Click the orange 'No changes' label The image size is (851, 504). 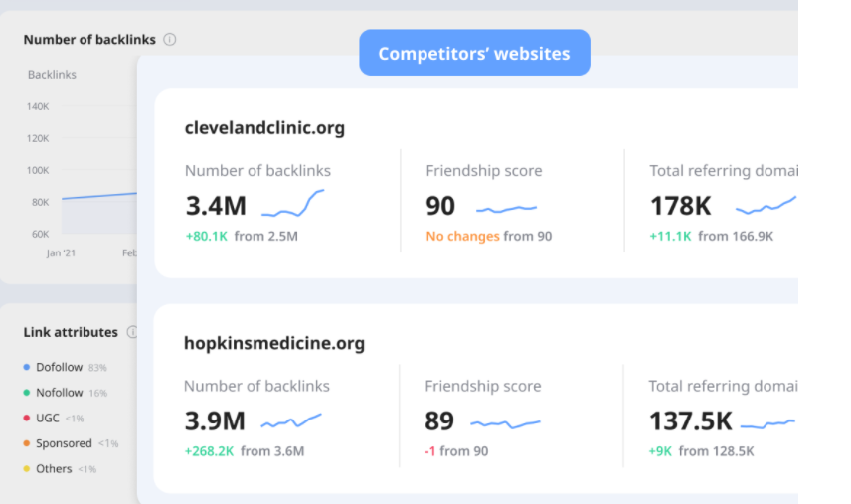[462, 236]
